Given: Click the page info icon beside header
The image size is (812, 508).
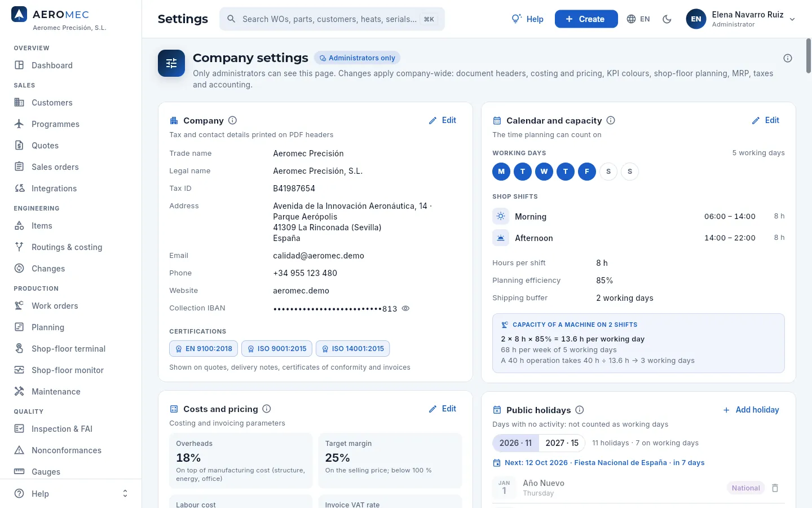Looking at the screenshot, I should [x=788, y=58].
